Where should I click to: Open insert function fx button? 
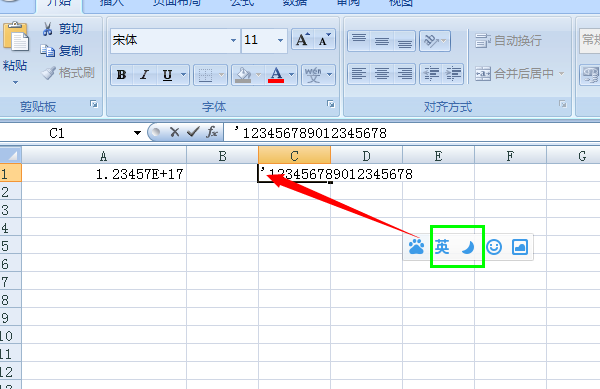pyautogui.click(x=212, y=132)
